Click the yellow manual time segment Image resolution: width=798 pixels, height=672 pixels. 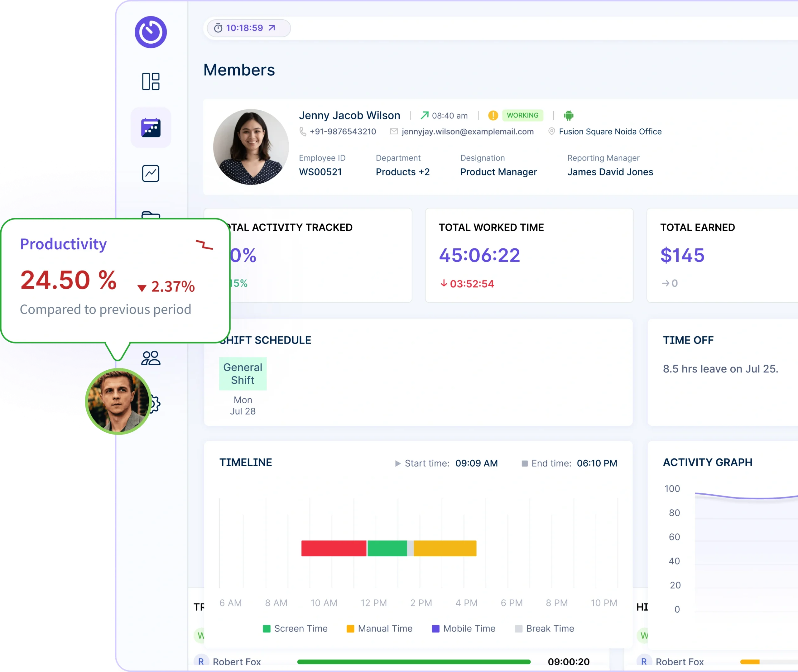(445, 548)
